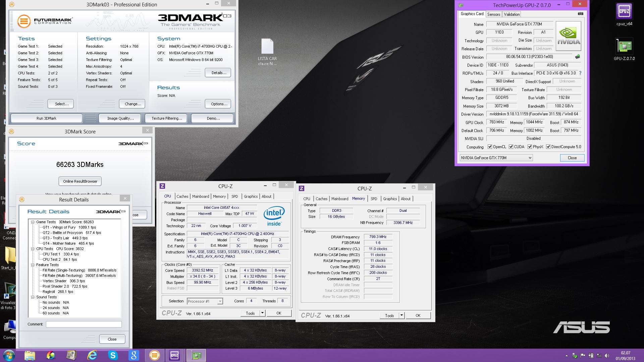Open the Tools dropdown arrow in CPU-Z CPU window
Image resolution: width=644 pixels, height=362 pixels.
pos(262,313)
